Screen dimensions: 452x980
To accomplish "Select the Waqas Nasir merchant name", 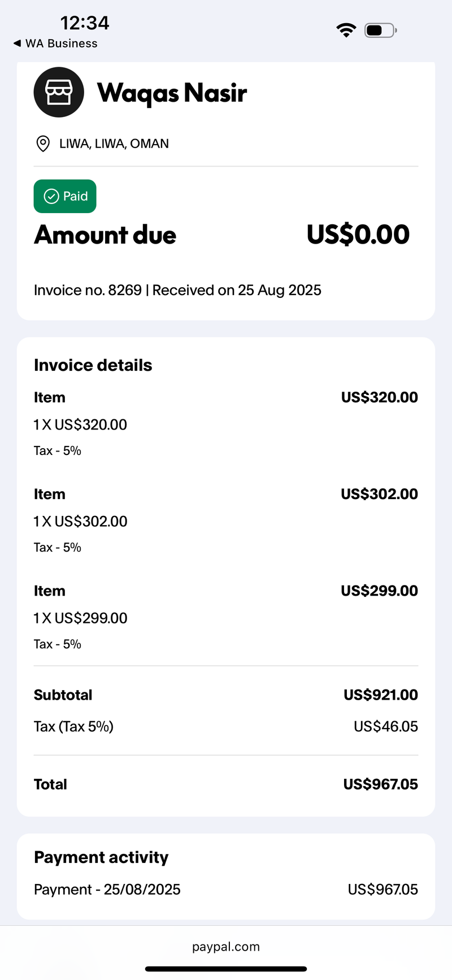I will [172, 93].
